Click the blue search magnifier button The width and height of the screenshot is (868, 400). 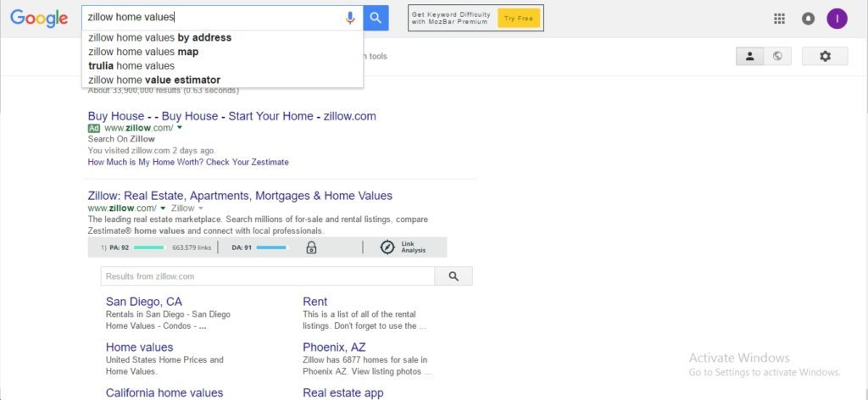[376, 18]
